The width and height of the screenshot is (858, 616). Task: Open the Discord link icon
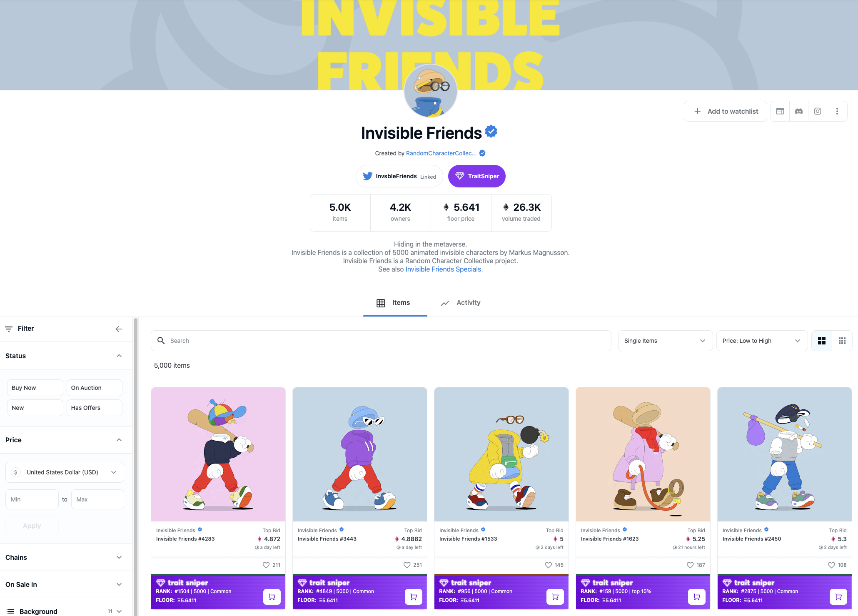click(x=799, y=111)
